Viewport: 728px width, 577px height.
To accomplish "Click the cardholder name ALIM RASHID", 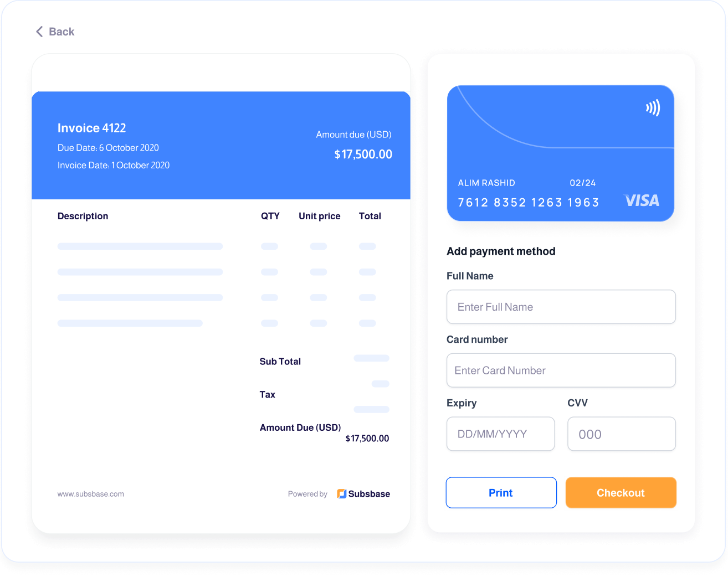I will 486,183.
